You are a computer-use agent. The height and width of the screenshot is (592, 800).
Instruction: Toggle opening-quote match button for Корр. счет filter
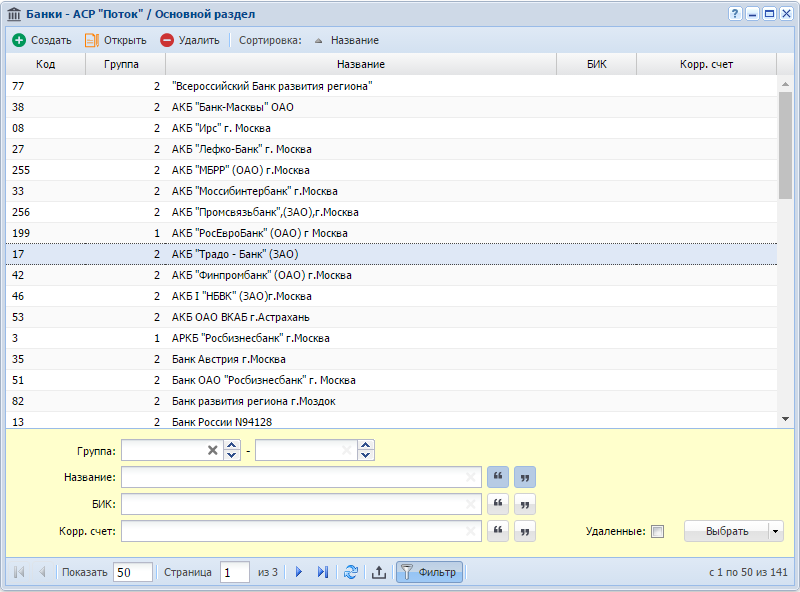(x=498, y=531)
